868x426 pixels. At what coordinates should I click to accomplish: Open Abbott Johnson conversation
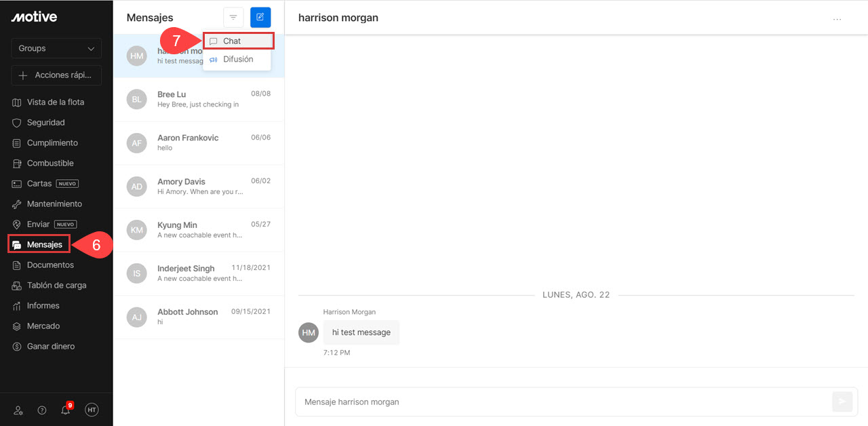[x=199, y=317]
